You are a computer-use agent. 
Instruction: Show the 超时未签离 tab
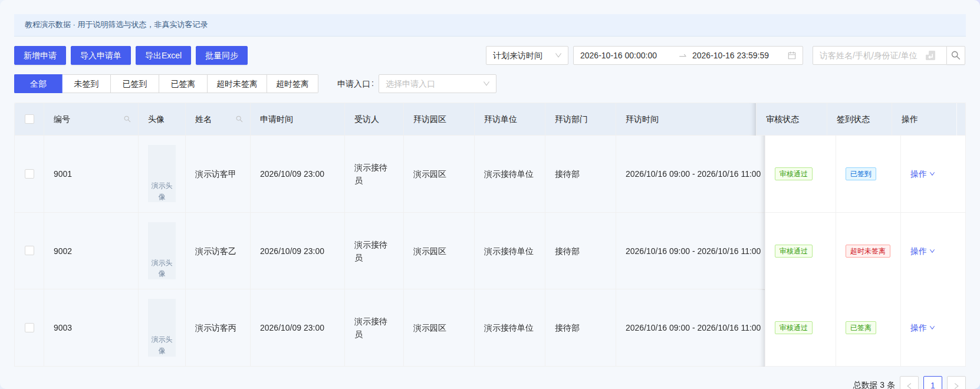(237, 84)
